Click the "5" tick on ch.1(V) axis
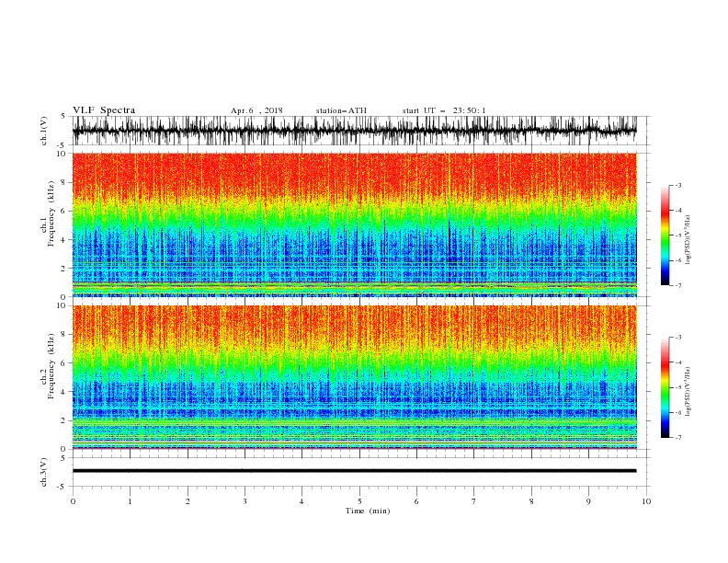The image size is (728, 563). pyautogui.click(x=64, y=116)
